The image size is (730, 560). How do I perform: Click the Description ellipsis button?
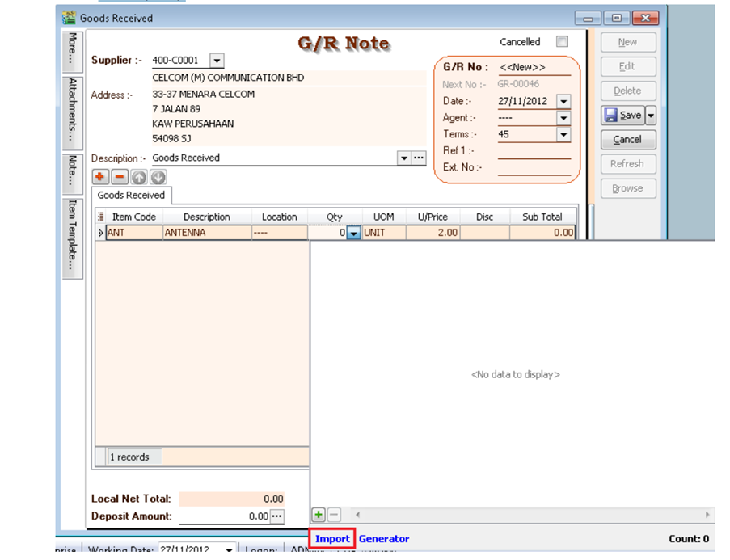[x=419, y=158]
